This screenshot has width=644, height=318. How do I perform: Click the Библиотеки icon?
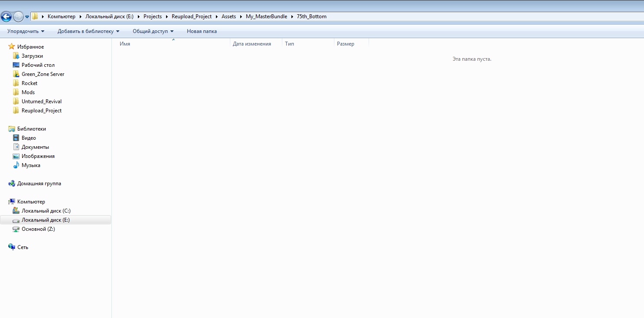[x=12, y=129]
